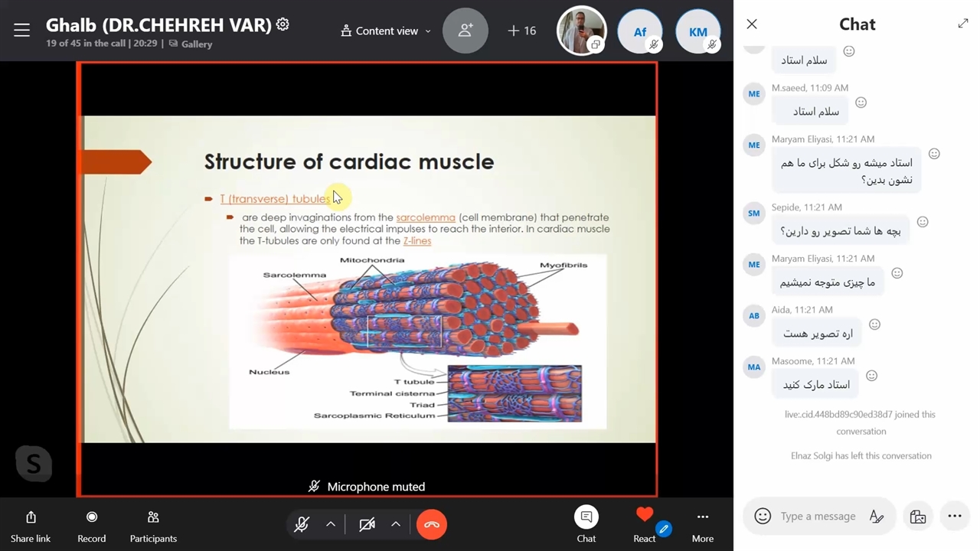Close the Chat panel
980x551 pixels.
[752, 24]
